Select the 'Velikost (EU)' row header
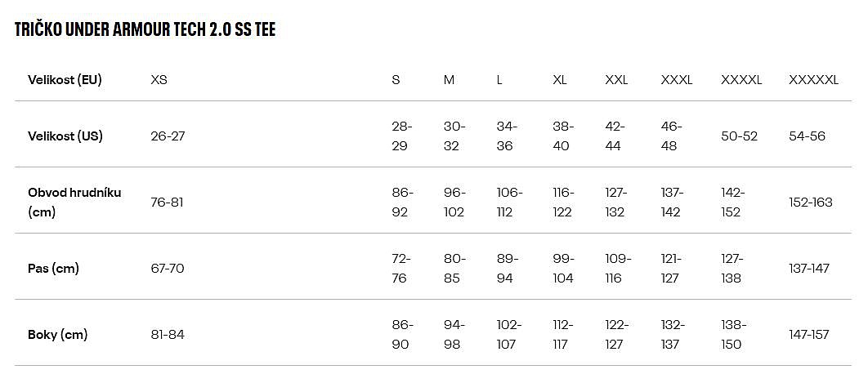The height and width of the screenshot is (374, 868). [x=65, y=80]
